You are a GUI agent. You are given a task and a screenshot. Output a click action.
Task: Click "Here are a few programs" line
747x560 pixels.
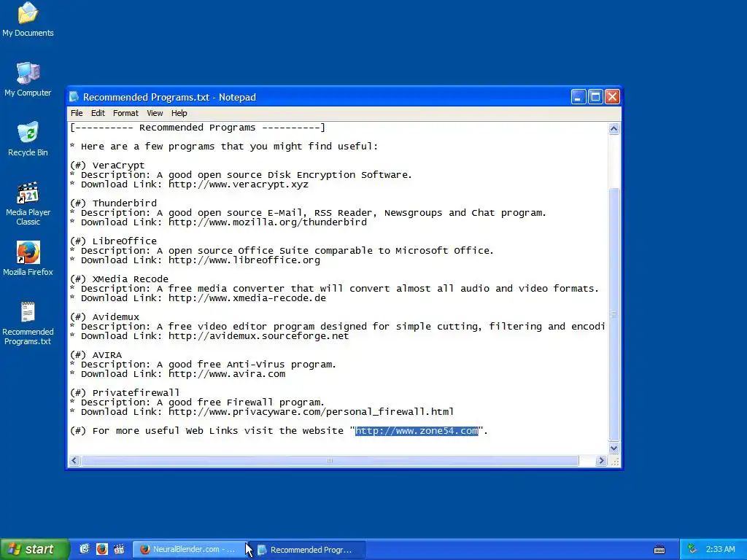pyautogui.click(x=224, y=146)
